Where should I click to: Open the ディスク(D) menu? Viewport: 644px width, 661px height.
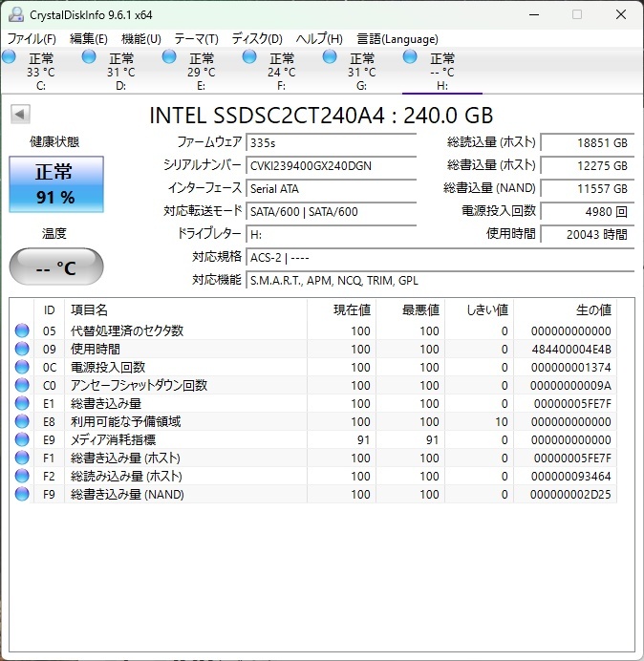click(257, 39)
